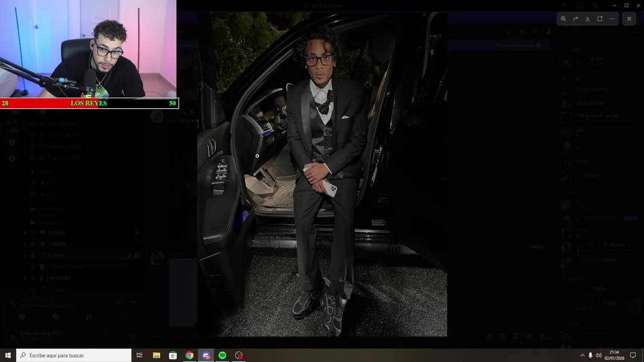This screenshot has height=362, width=644.
Task: Switch to Discord on the taskbar
Action: [206, 355]
